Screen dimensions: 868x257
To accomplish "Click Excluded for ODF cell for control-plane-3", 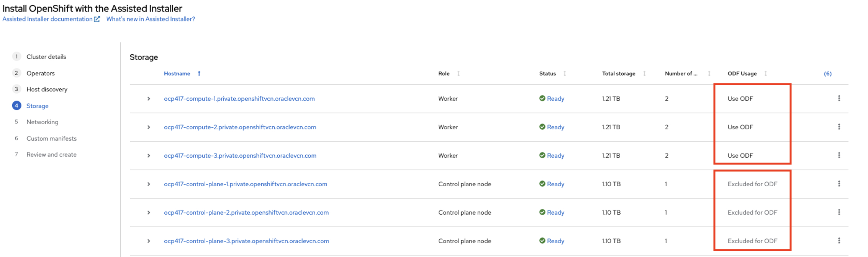I will pyautogui.click(x=752, y=241).
